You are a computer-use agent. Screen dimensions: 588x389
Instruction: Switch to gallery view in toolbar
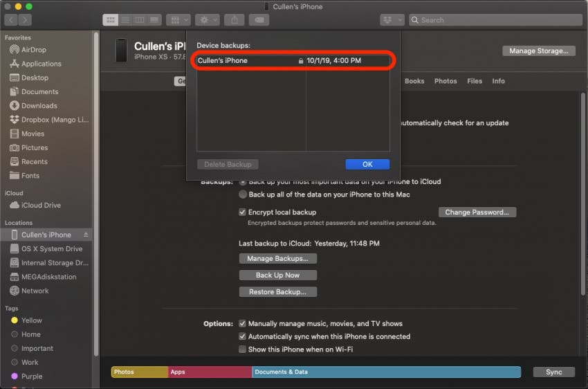tap(154, 20)
